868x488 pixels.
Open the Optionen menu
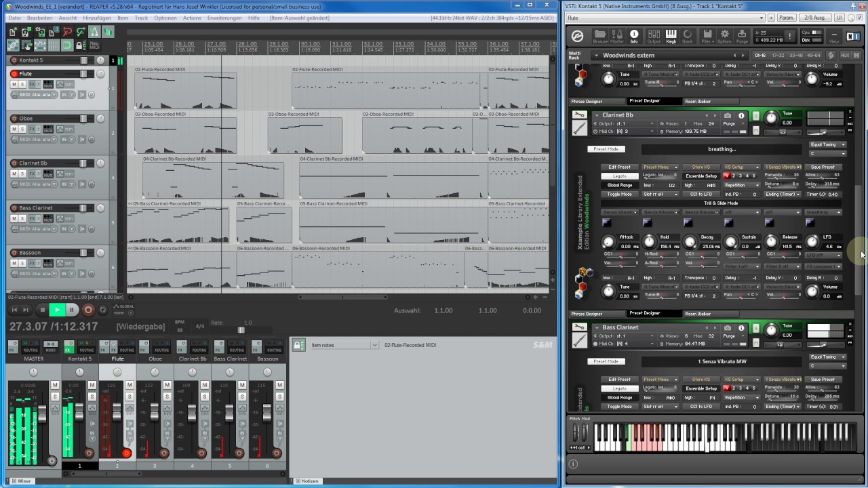(x=165, y=18)
